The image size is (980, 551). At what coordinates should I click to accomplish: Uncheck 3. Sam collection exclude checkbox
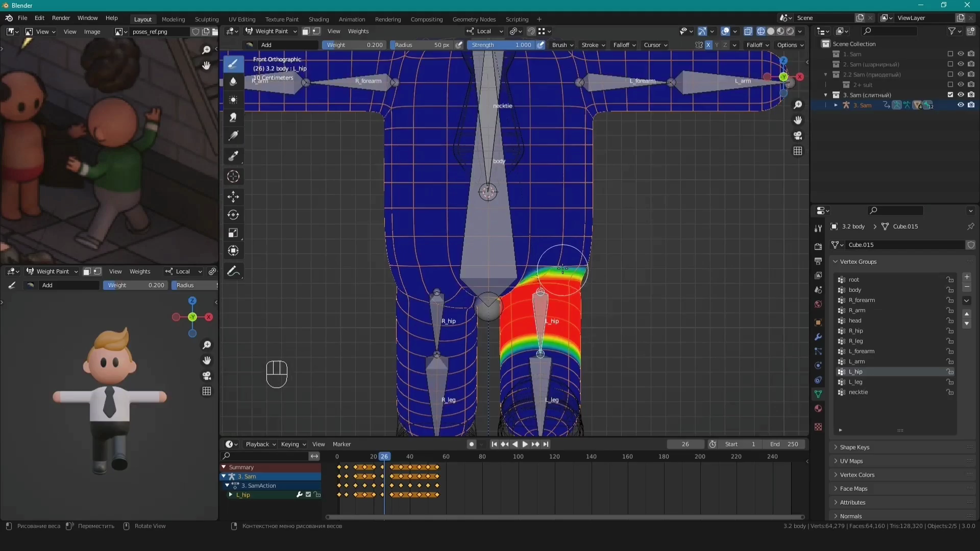point(950,95)
